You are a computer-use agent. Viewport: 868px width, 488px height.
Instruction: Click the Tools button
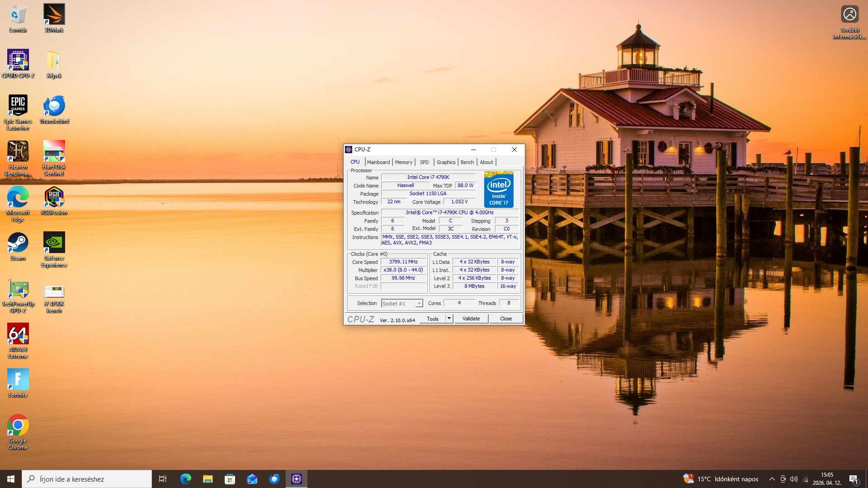coord(432,319)
